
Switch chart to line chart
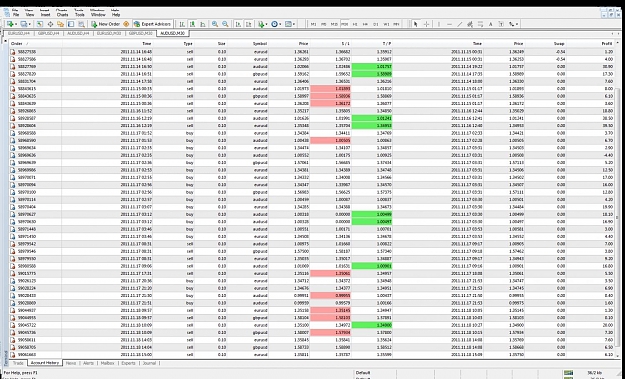tap(202, 24)
